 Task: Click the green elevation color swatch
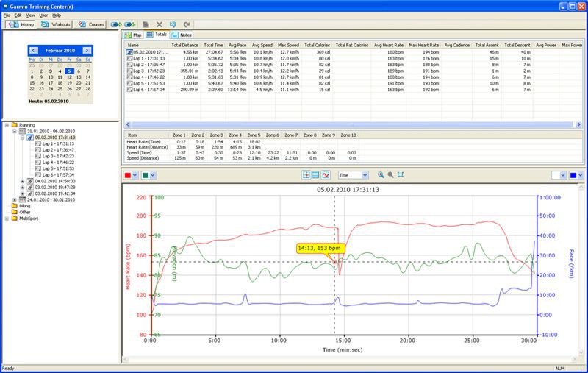click(x=146, y=175)
